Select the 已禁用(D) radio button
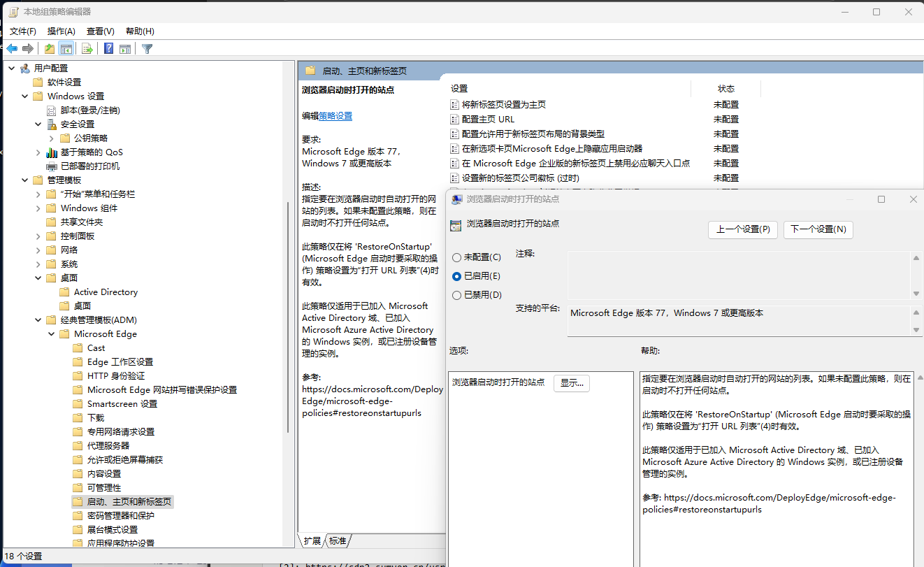924x567 pixels. (457, 295)
